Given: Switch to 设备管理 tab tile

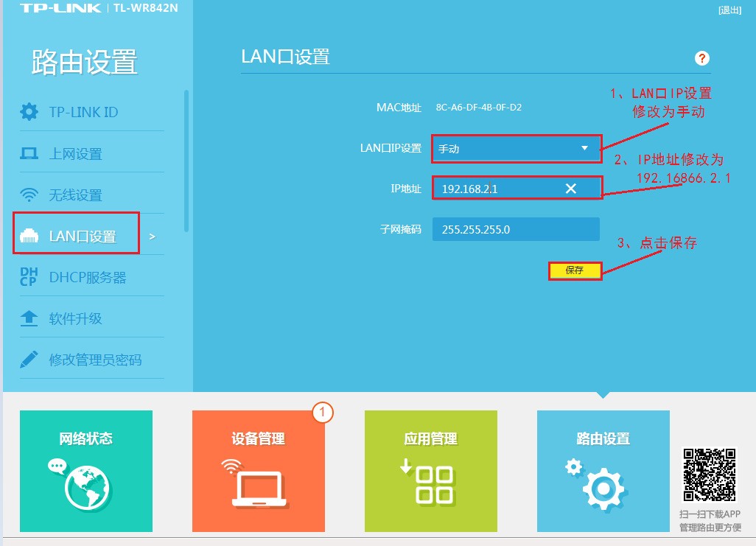Looking at the screenshot, I should tap(259, 471).
